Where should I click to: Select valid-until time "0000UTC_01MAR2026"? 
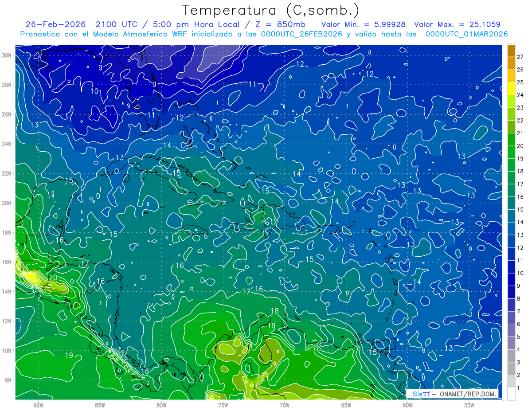(467, 34)
